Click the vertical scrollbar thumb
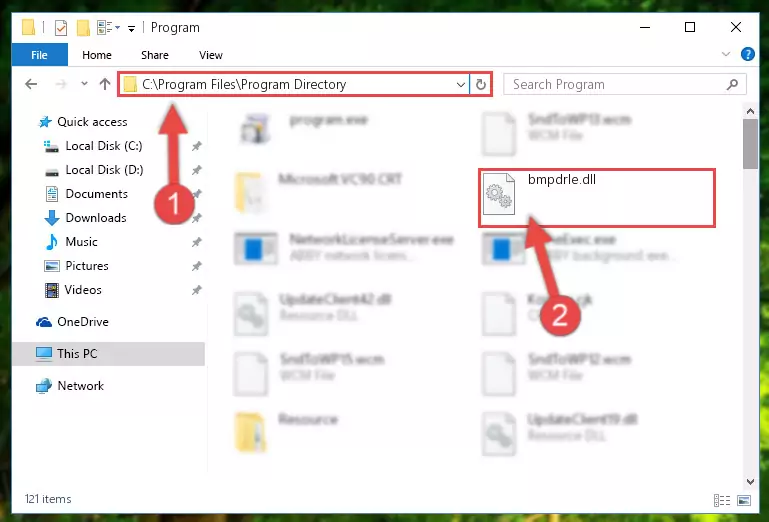 click(750, 144)
